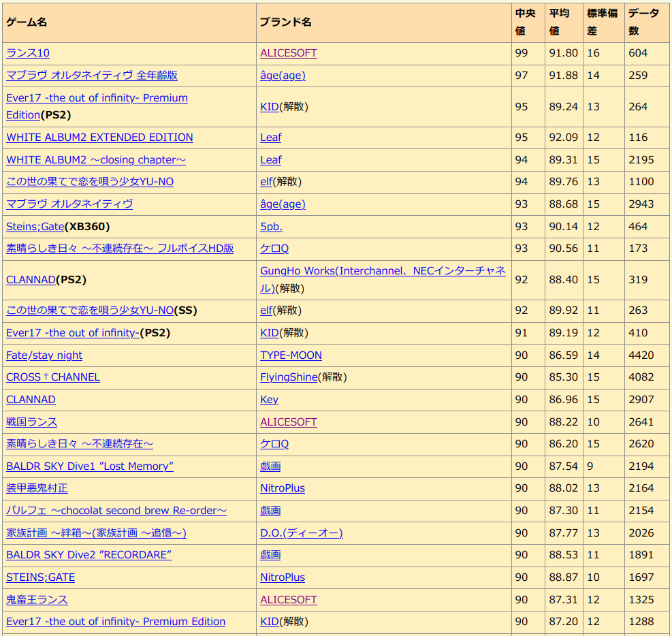Open 素晴らしき日々 フルボイスHD版 link
672x636 pixels.
120,249
